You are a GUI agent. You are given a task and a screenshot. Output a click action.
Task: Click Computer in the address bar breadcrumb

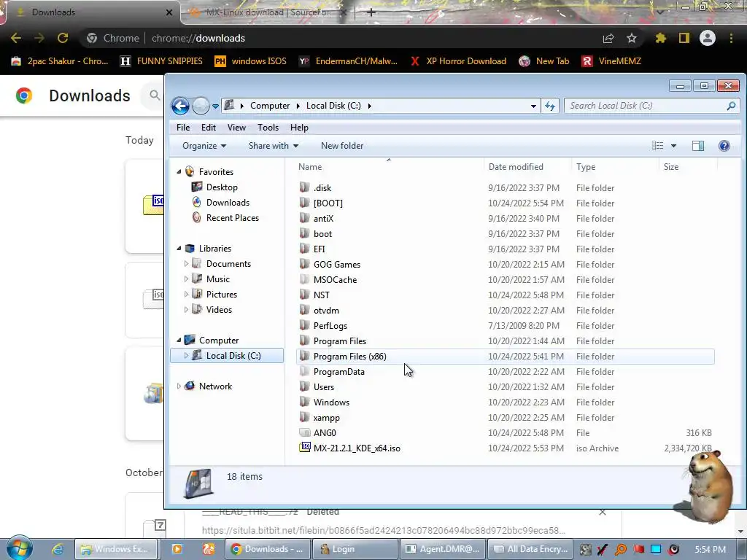[x=270, y=106]
